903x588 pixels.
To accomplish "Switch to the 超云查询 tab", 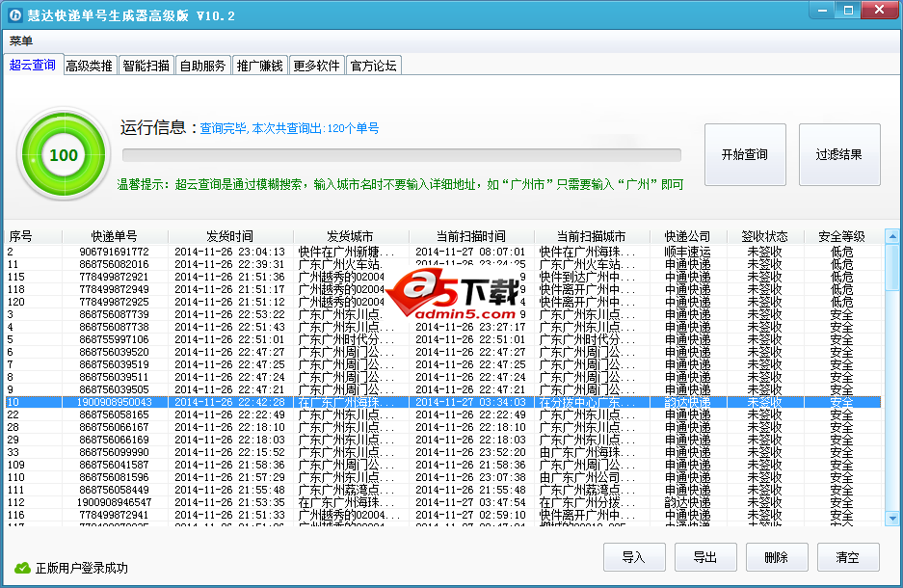I will point(32,65).
